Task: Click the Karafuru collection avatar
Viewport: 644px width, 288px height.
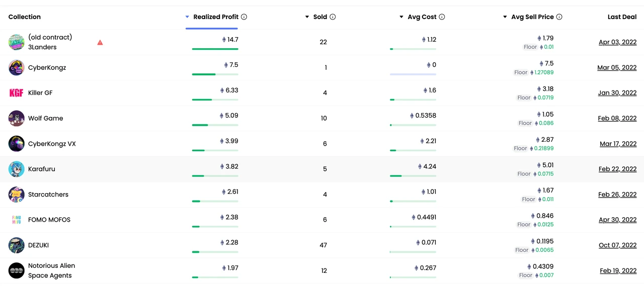Action: point(17,169)
